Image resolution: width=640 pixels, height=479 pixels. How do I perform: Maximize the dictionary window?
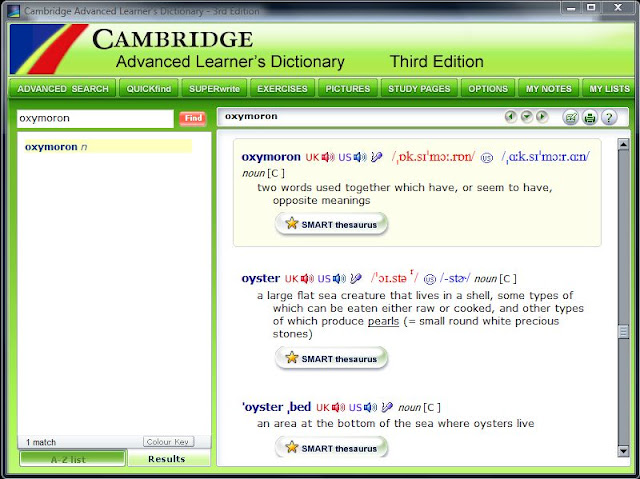(x=591, y=7)
